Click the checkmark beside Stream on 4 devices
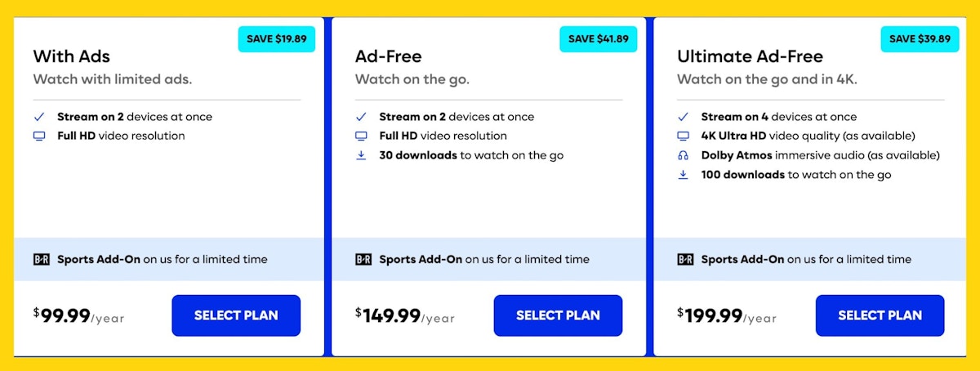 click(x=684, y=117)
